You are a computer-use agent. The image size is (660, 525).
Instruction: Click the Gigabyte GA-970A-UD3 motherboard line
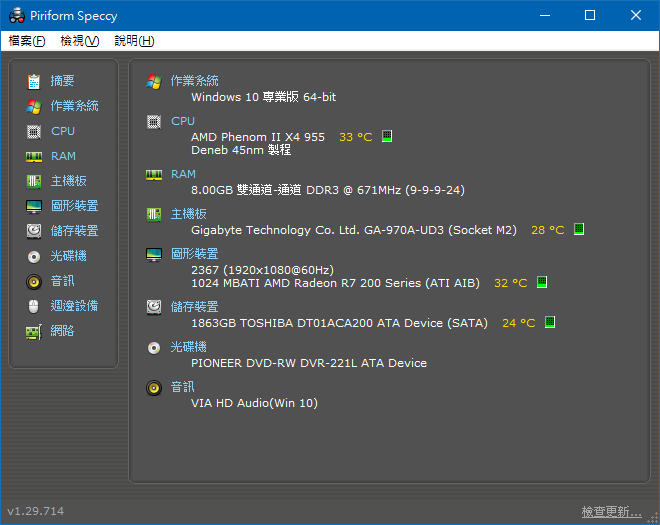(354, 230)
